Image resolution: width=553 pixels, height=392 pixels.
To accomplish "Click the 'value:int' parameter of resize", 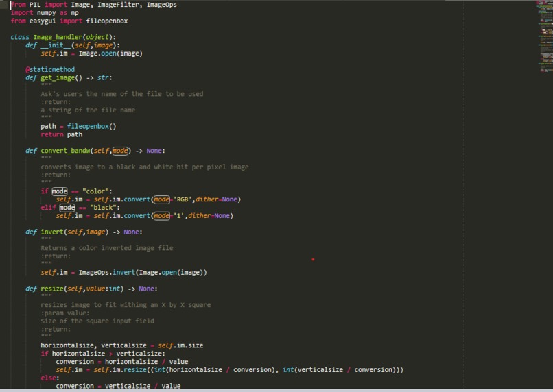I will click(x=103, y=289).
